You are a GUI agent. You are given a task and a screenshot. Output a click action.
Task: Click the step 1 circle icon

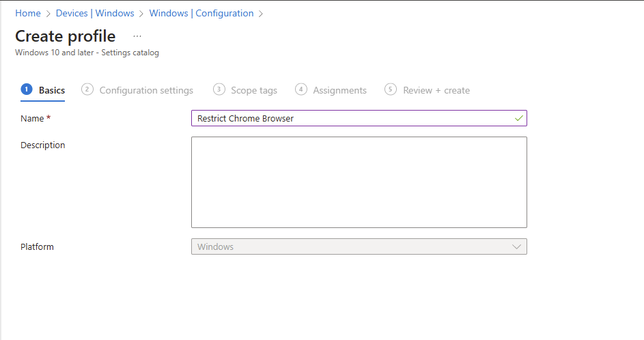pos(27,89)
